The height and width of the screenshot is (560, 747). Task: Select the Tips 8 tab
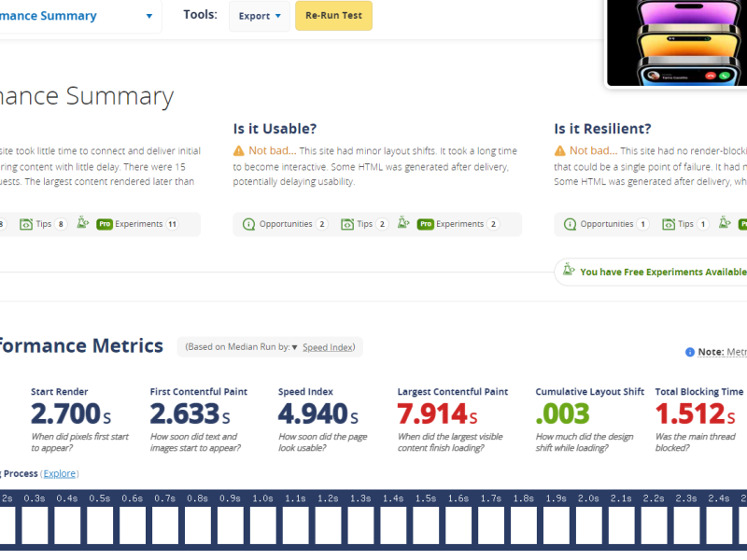coord(46,224)
